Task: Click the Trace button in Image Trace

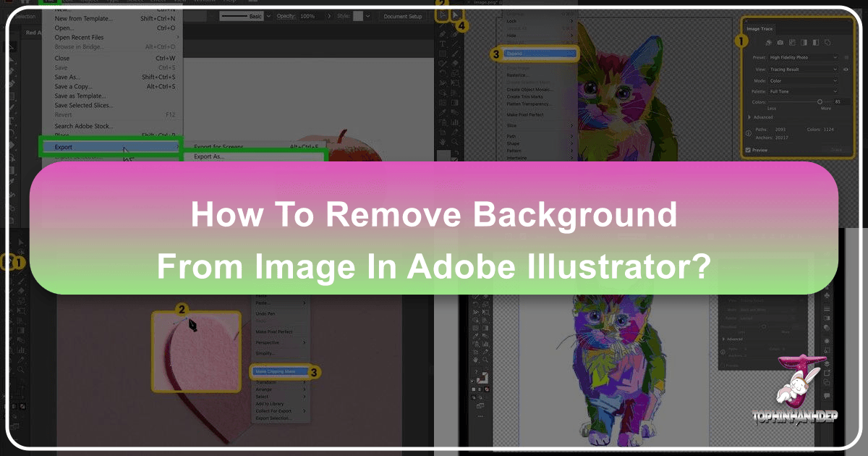Action: click(838, 148)
